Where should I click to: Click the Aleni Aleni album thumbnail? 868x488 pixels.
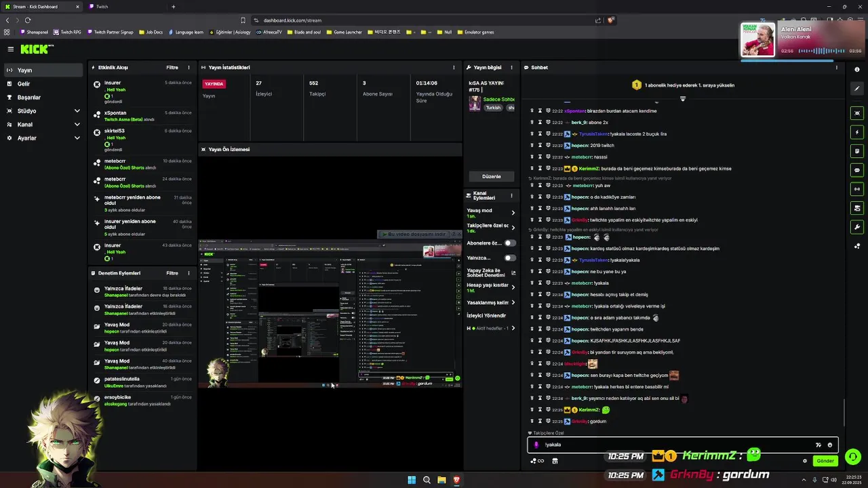tap(757, 40)
